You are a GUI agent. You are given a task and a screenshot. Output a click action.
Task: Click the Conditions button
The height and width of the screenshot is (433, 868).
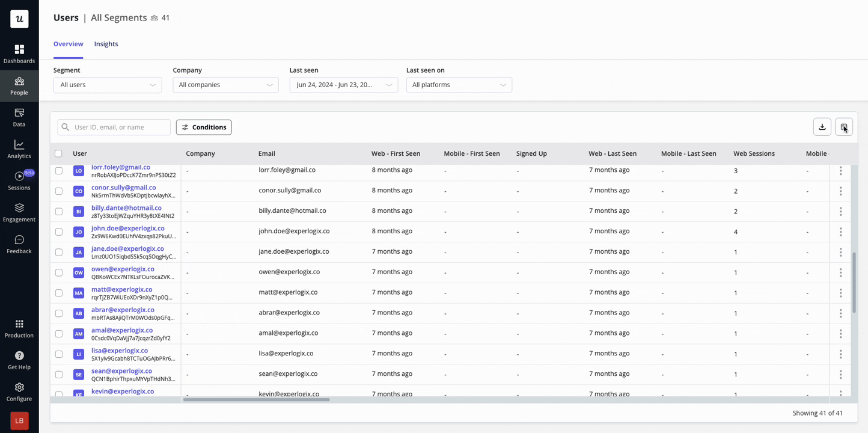[204, 127]
